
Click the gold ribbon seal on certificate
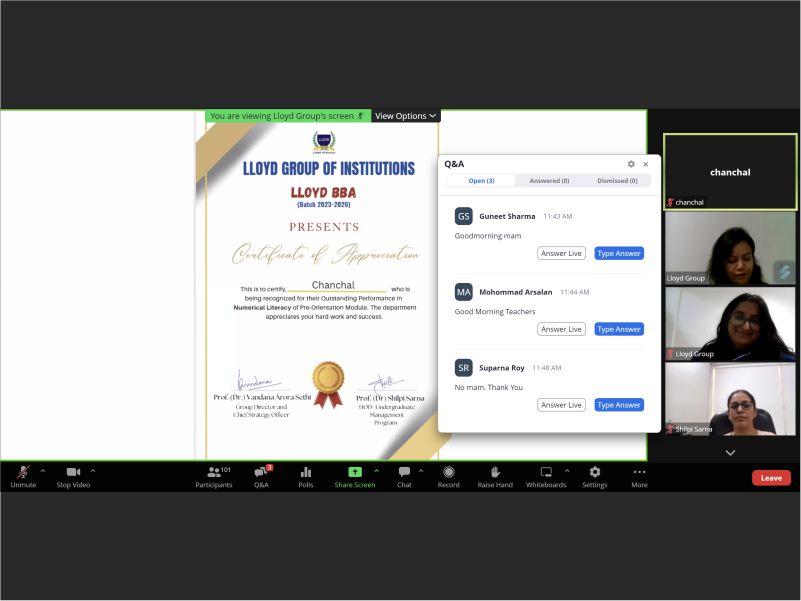[x=328, y=385]
